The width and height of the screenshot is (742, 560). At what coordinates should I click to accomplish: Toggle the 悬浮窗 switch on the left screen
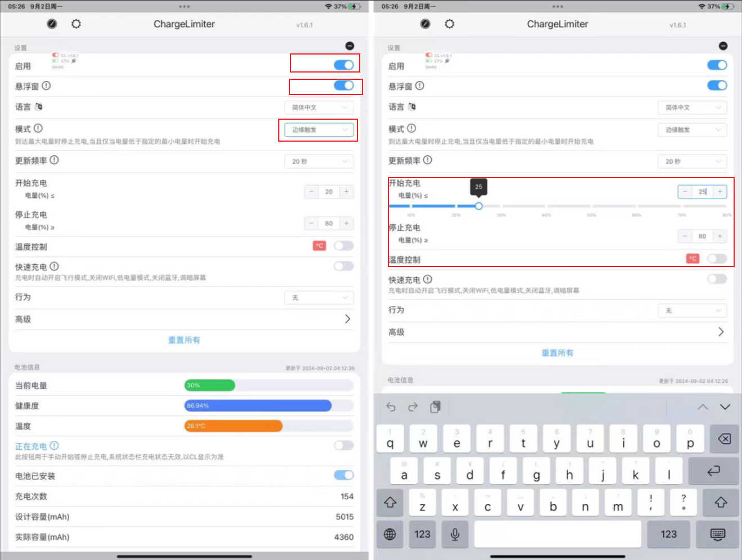[x=343, y=85]
